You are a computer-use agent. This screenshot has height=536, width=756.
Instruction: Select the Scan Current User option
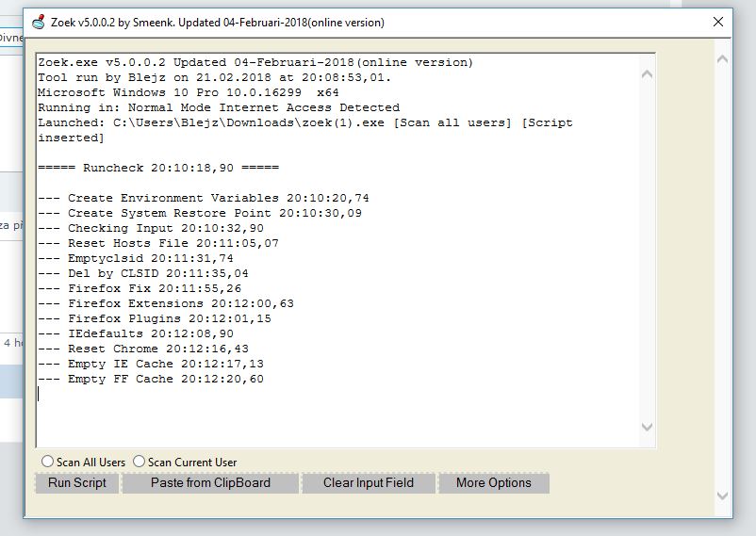(140, 462)
